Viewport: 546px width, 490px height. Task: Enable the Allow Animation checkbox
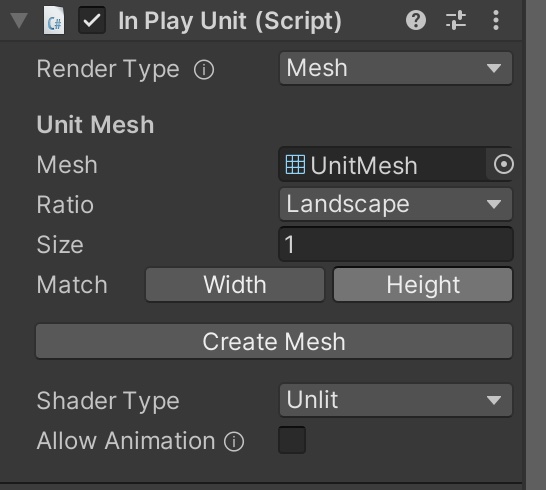coord(292,440)
